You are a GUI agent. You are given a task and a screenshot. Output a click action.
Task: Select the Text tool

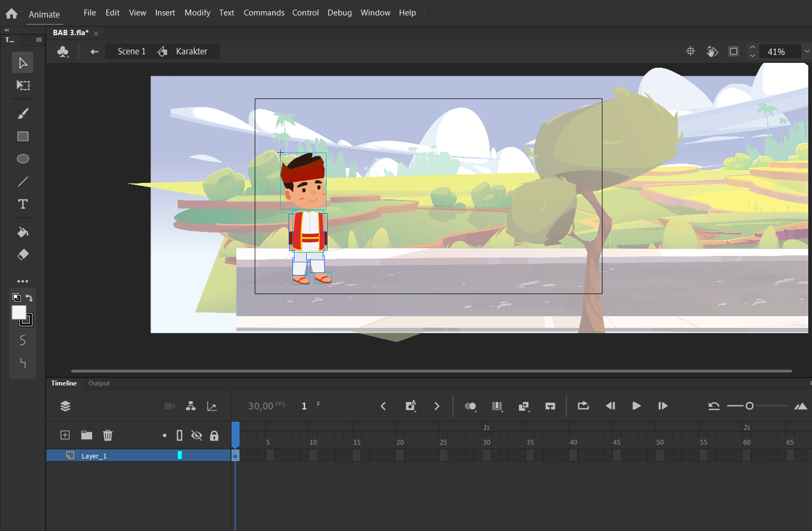point(23,204)
